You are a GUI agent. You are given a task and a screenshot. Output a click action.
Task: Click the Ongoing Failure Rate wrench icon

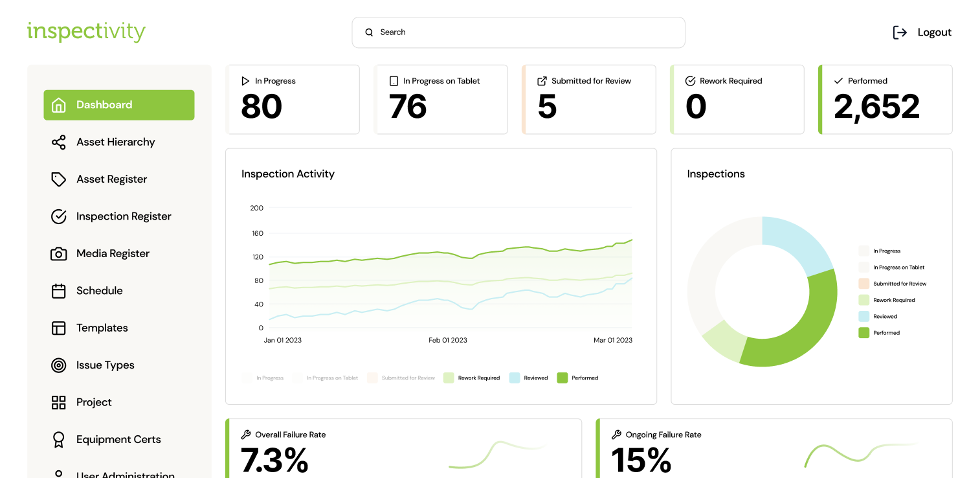[616, 435]
